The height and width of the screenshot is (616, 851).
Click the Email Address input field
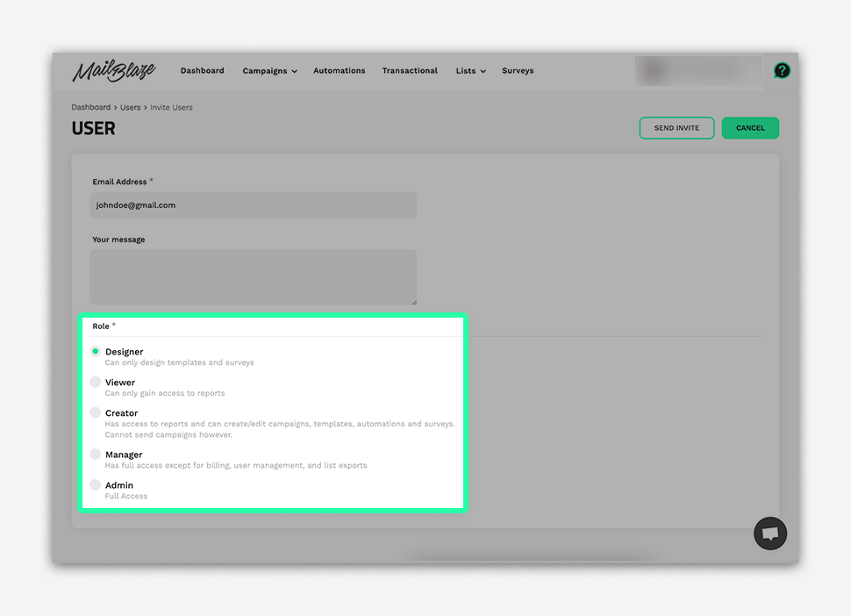(x=253, y=205)
